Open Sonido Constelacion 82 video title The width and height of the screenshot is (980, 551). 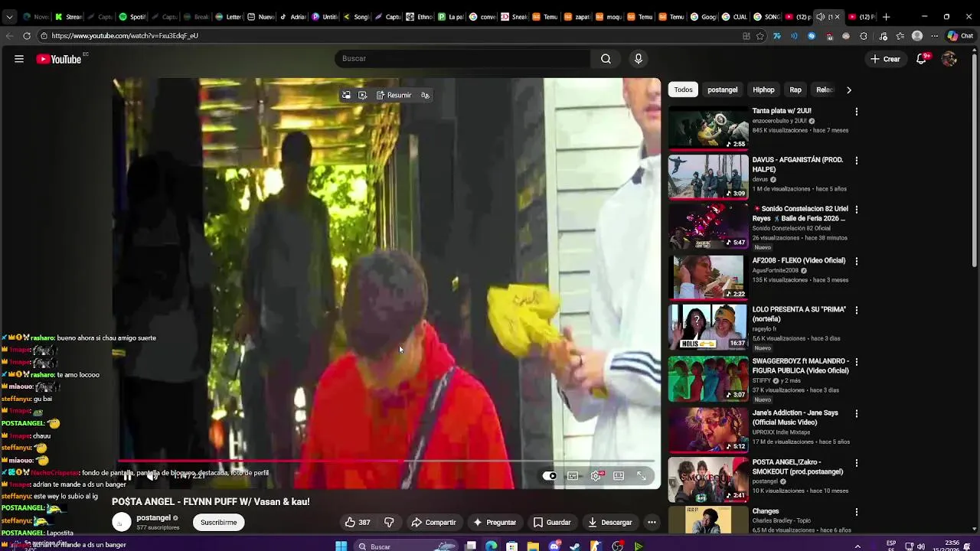(799, 214)
